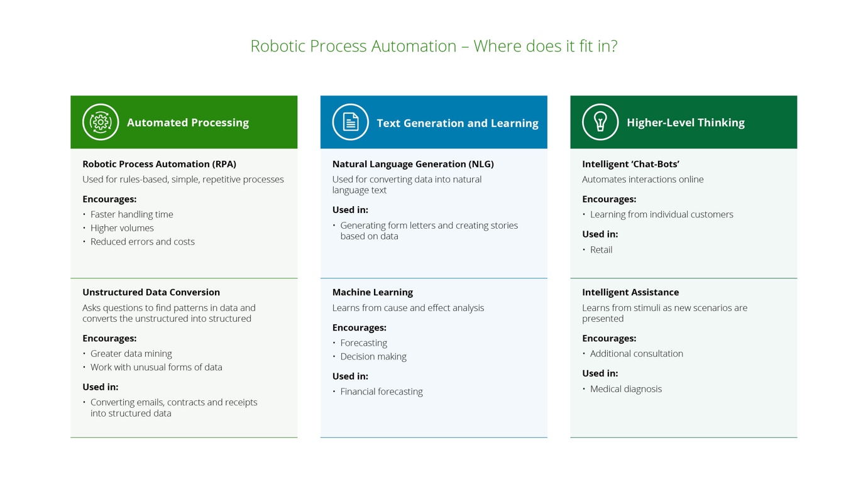
Task: Click the Intelligent Assistance section title
Action: point(630,292)
